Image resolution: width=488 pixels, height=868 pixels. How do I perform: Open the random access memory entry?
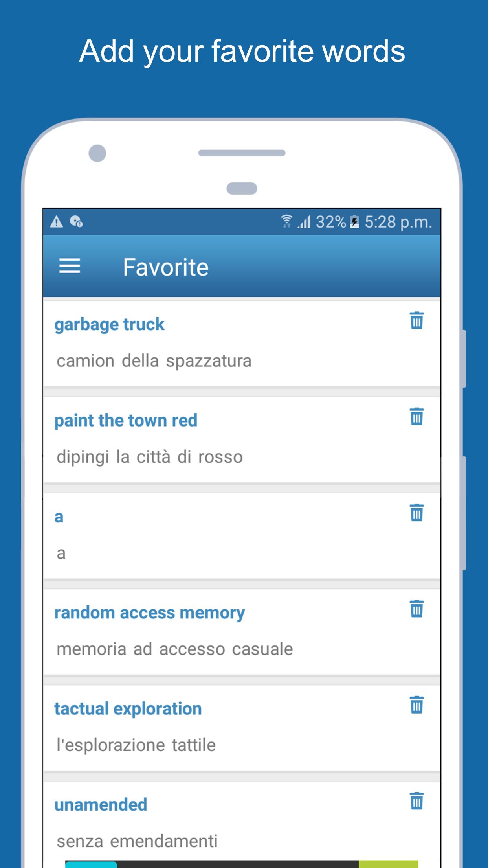pyautogui.click(x=149, y=612)
